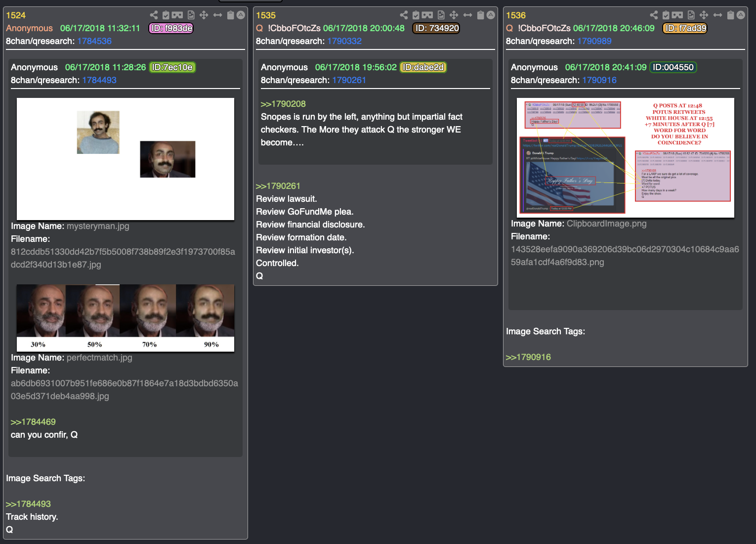Open the 8chan link 1790332
The height and width of the screenshot is (544, 756).
(x=344, y=41)
